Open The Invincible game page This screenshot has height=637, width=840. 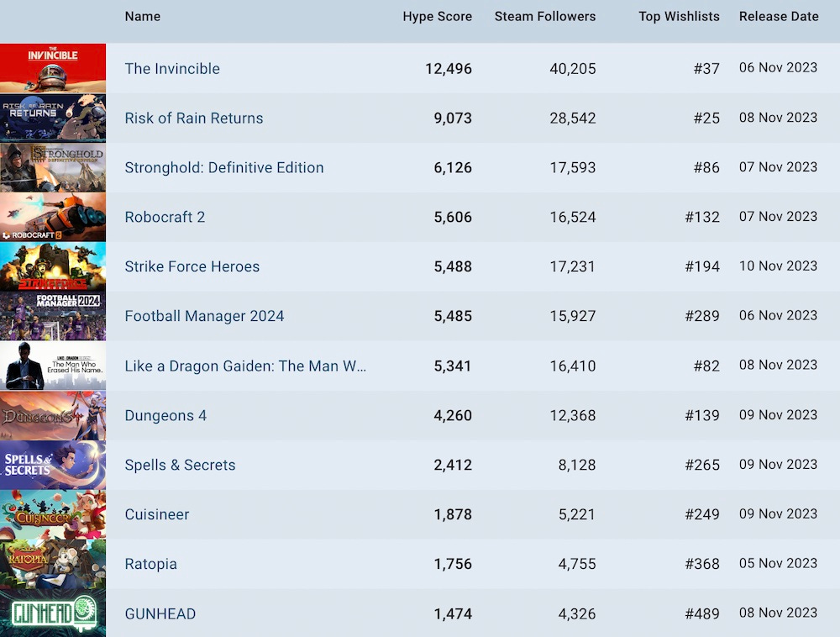[172, 68]
